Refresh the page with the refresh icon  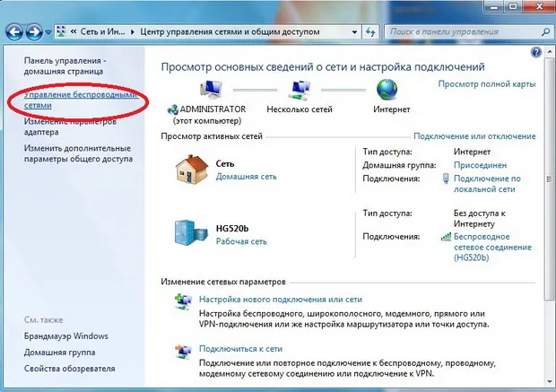pos(370,32)
